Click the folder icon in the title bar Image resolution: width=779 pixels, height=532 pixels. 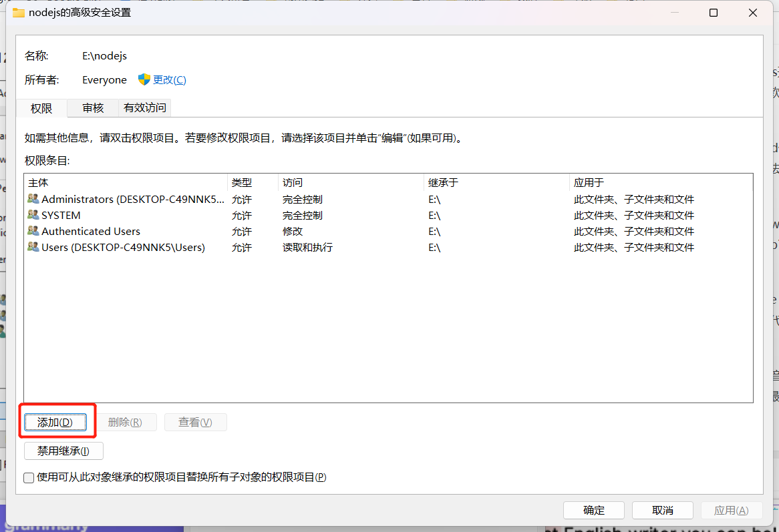pos(18,12)
